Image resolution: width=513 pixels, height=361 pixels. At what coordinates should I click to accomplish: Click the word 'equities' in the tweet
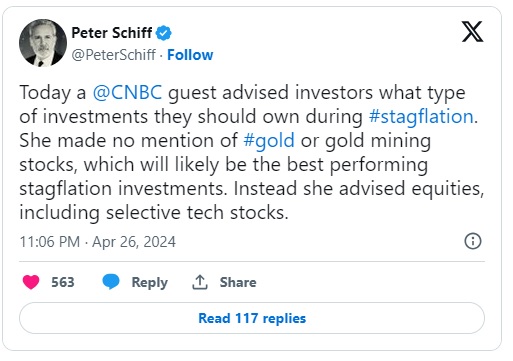[446, 188]
